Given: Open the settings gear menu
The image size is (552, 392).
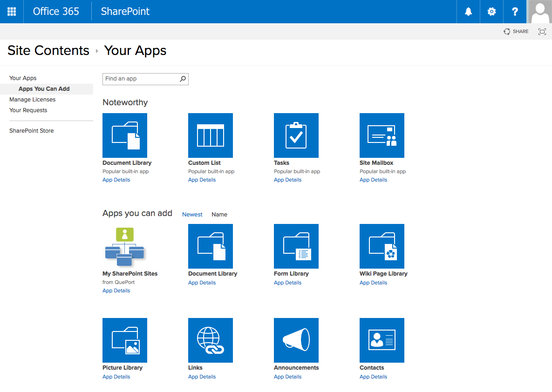Looking at the screenshot, I should coord(491,12).
